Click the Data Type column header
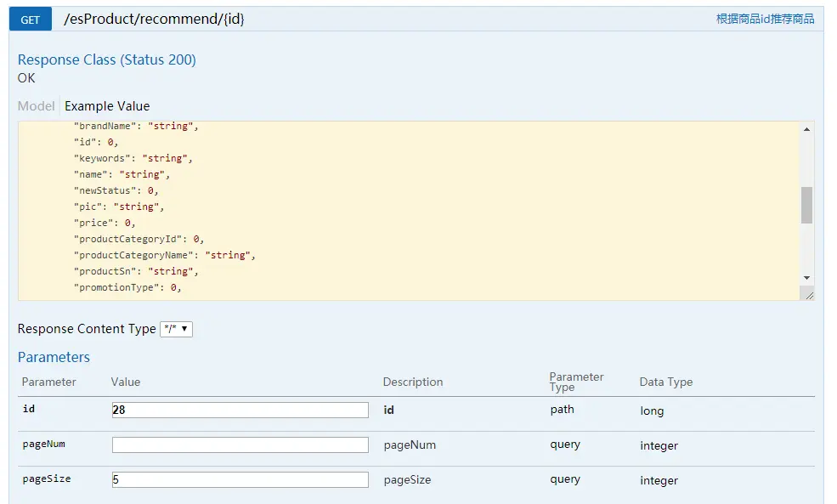 pos(665,382)
